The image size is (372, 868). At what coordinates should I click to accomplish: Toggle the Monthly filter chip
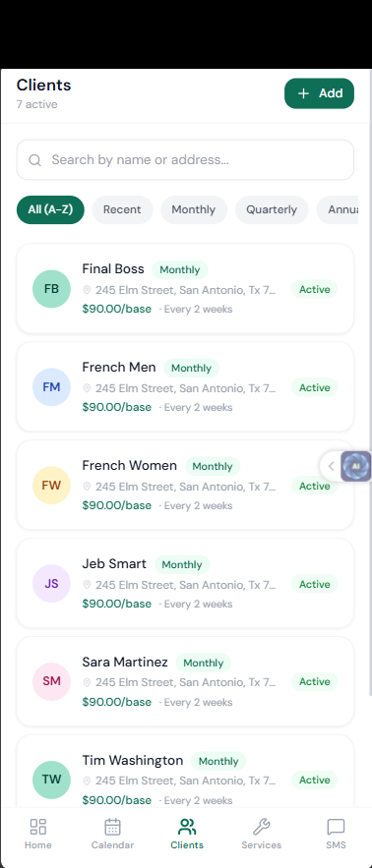[x=194, y=209]
